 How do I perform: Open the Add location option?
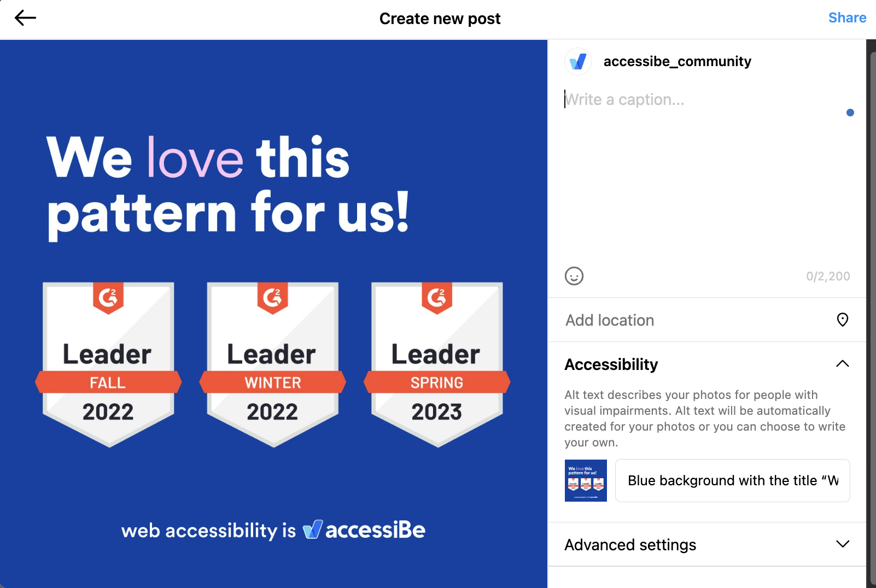point(609,320)
